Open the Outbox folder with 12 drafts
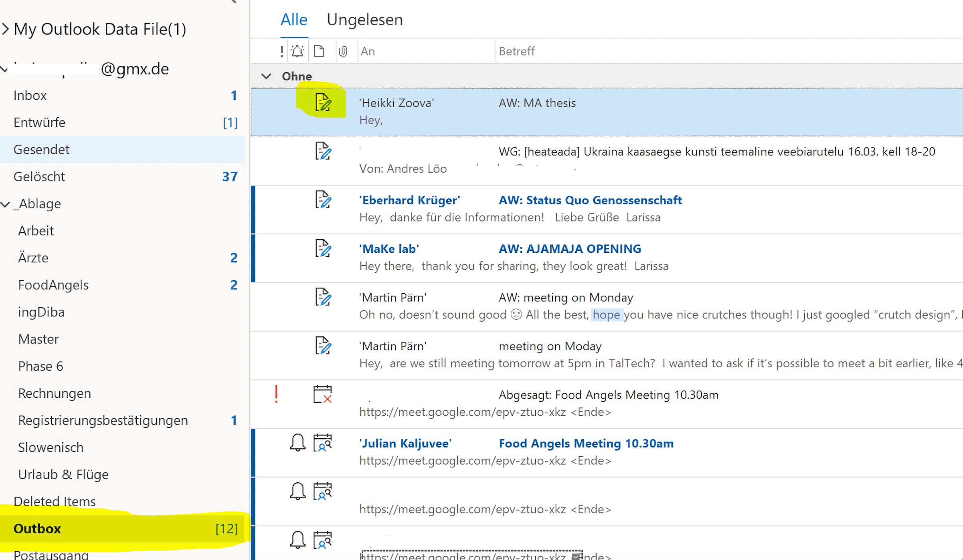Image resolution: width=963 pixels, height=560 pixels. [x=37, y=528]
